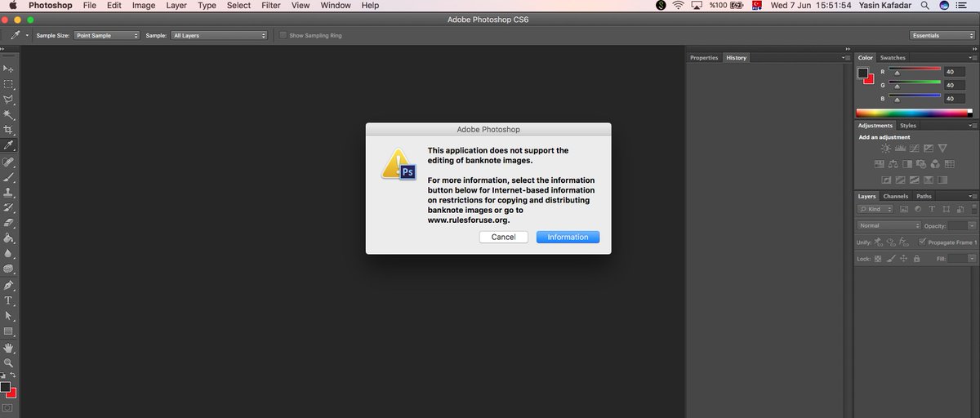This screenshot has height=418, width=980.
Task: Toggle Unify layer style
Action: (x=905, y=242)
